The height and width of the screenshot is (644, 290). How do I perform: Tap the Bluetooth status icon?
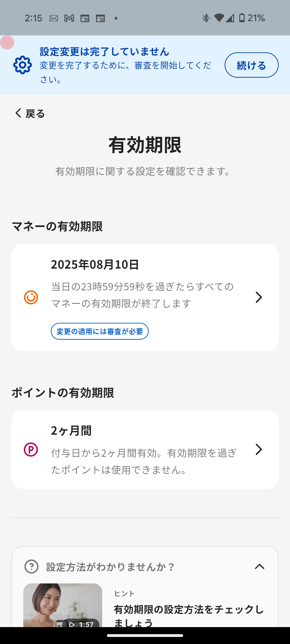pos(206,18)
